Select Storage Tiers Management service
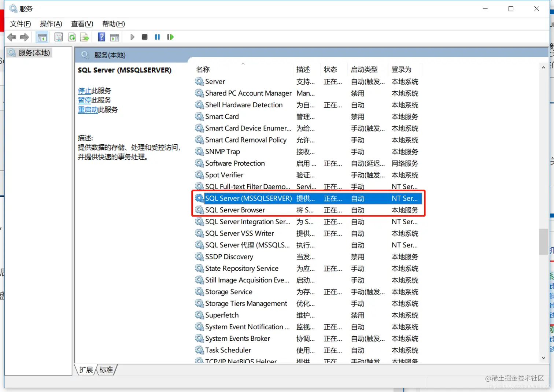The height and width of the screenshot is (392, 554). pyautogui.click(x=308, y=303)
